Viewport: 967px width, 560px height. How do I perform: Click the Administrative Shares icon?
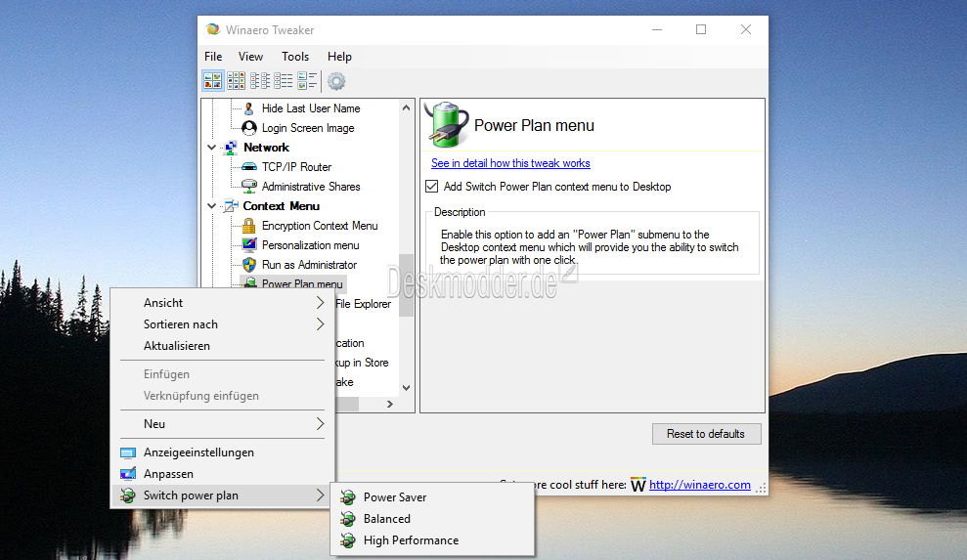click(x=248, y=187)
